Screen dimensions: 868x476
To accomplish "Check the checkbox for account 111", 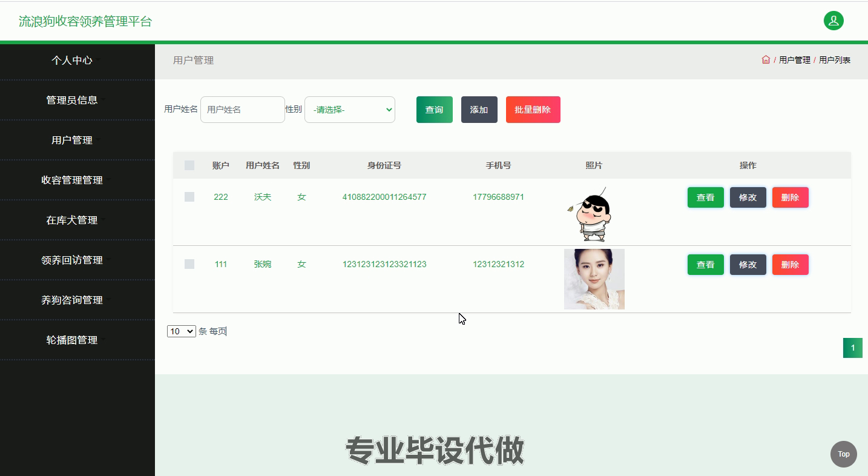I will coord(189,264).
